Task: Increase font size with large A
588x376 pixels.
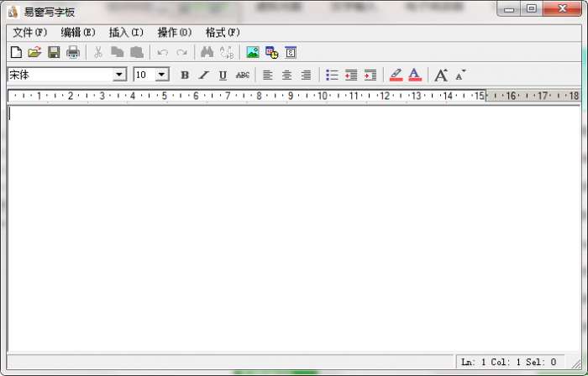Action: [x=441, y=76]
